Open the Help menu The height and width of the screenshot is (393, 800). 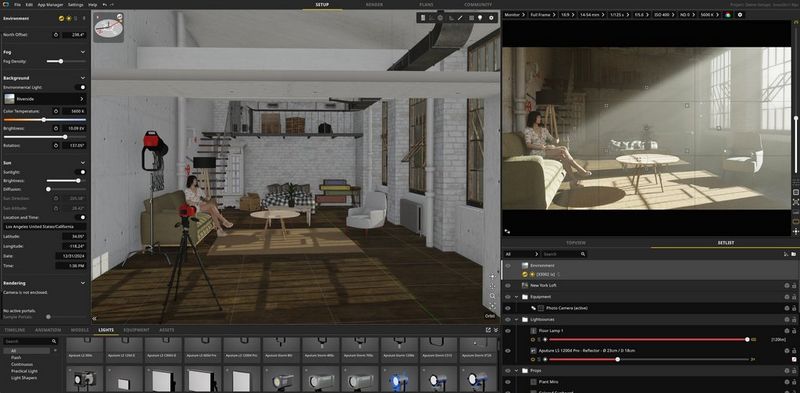pos(92,5)
